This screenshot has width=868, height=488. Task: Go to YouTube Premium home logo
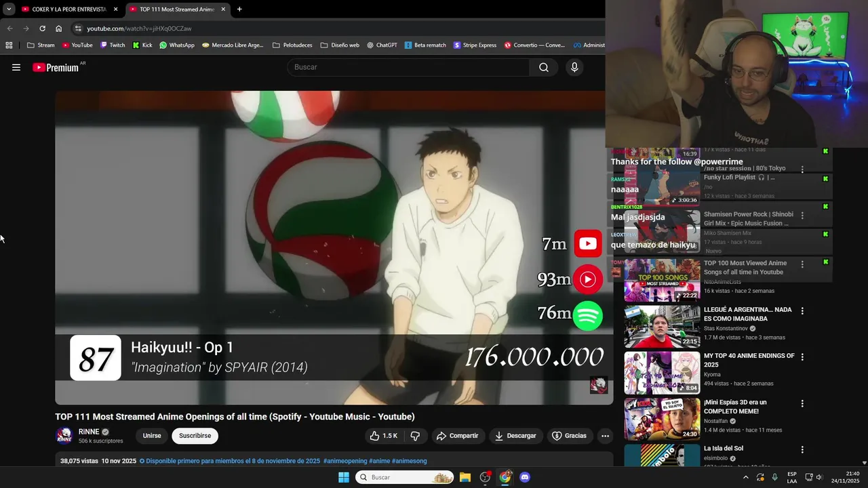(x=56, y=67)
